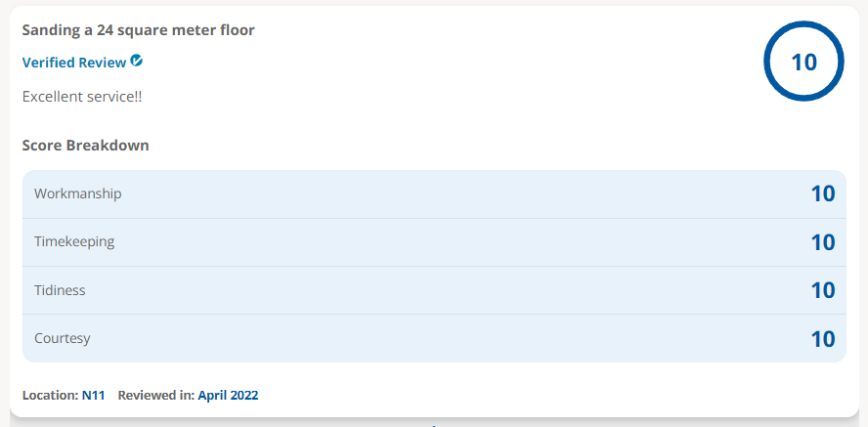Click the Workmanship score value 10
The width and height of the screenshot is (868, 427).
(823, 194)
